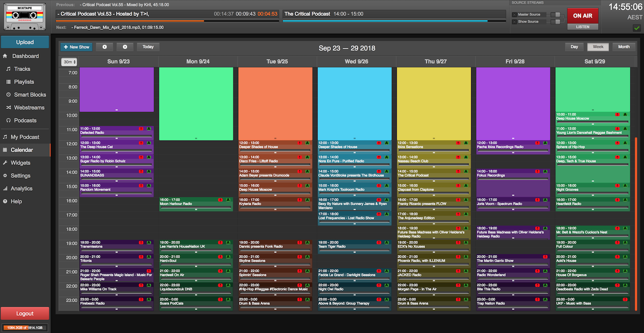Open the 30m time interval dropdown

(x=69, y=62)
